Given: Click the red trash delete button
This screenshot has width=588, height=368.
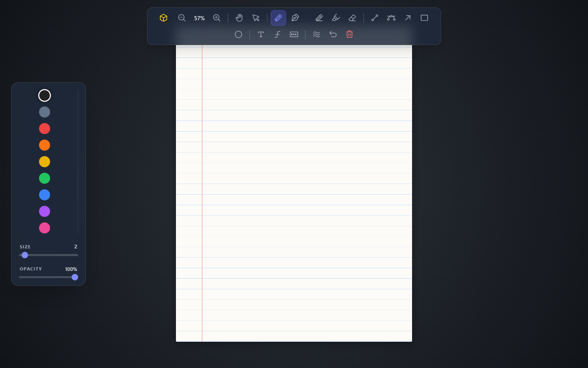Looking at the screenshot, I should [x=350, y=34].
